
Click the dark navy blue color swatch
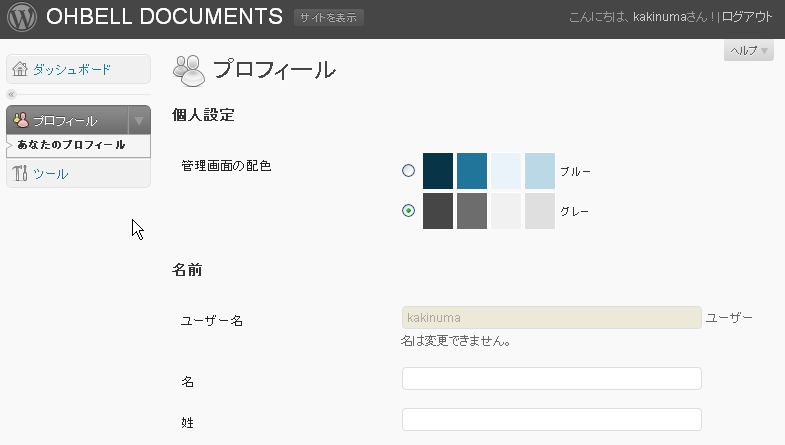coord(438,171)
